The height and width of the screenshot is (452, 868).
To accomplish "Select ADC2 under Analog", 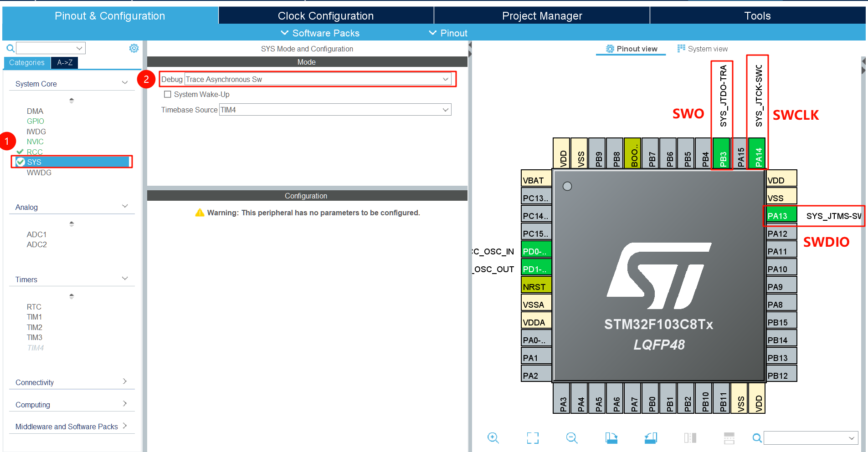I will coord(37,244).
